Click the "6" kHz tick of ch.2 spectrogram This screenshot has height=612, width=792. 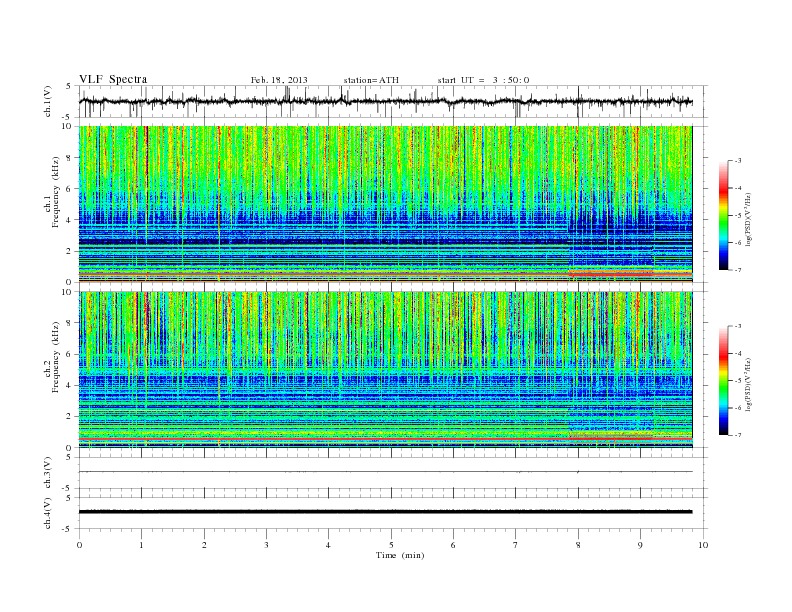coord(69,354)
